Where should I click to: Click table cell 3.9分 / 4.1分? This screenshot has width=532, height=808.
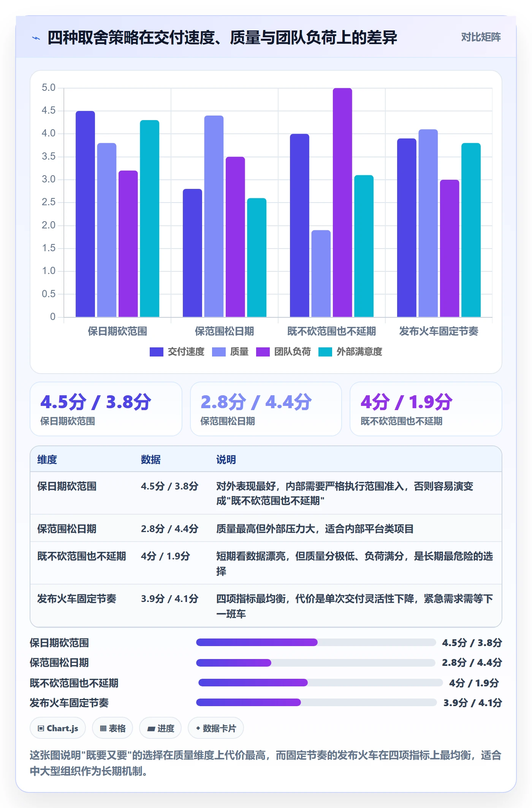tap(170, 599)
